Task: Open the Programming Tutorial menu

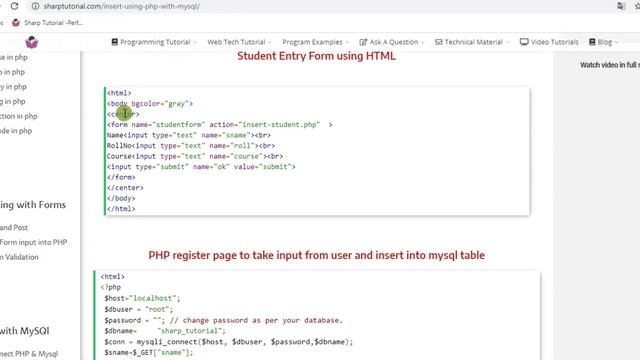Action: (154, 42)
